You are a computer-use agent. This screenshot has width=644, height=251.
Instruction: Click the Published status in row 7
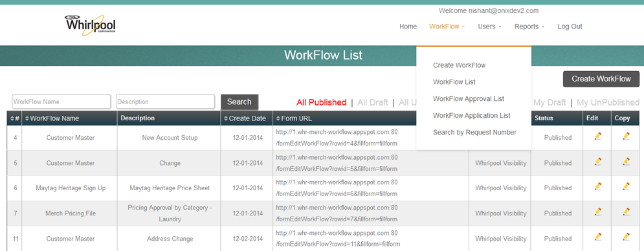558,213
